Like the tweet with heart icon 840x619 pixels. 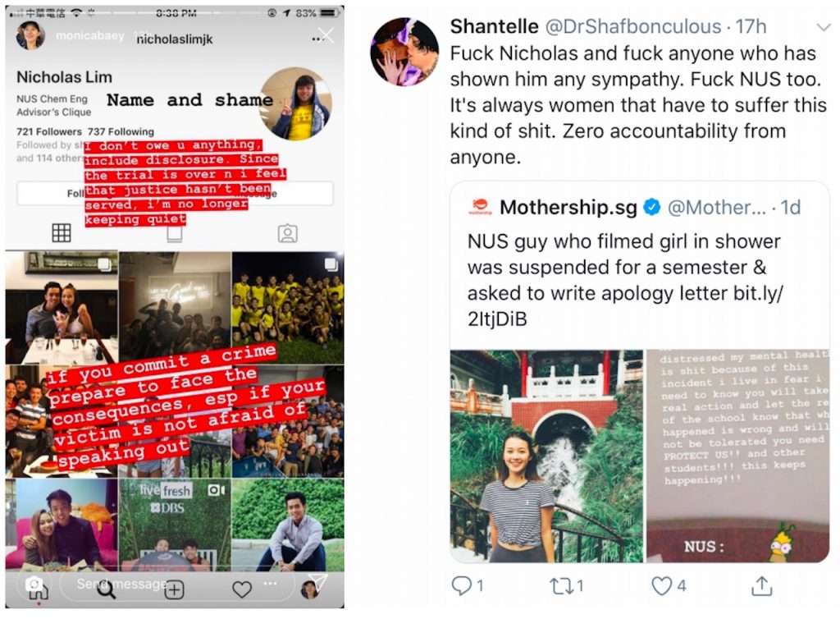(662, 586)
